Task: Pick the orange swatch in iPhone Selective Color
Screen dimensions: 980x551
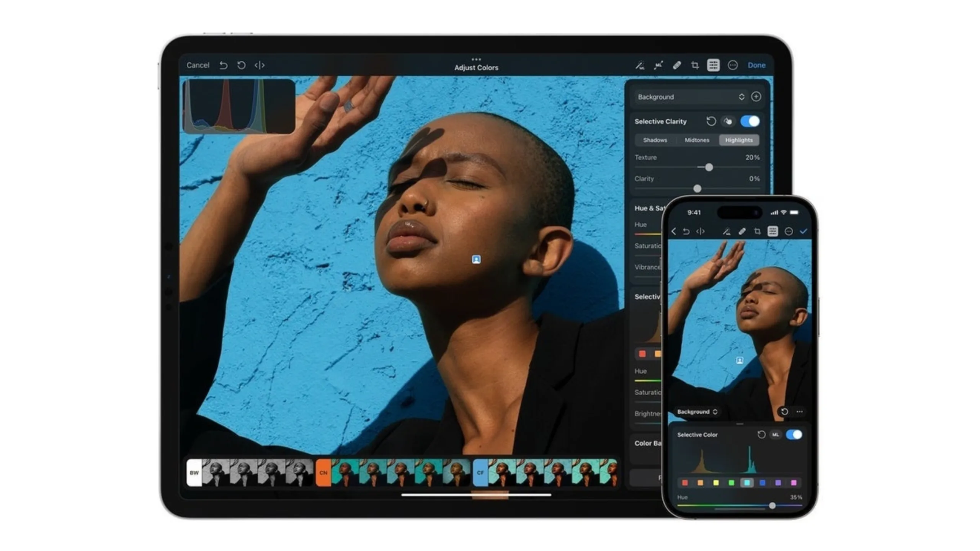Action: 700,483
